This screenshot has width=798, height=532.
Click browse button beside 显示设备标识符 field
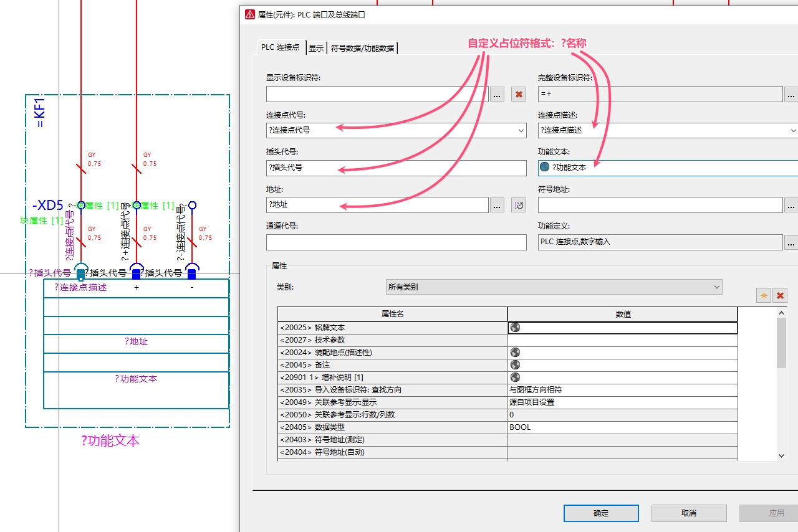[497, 94]
